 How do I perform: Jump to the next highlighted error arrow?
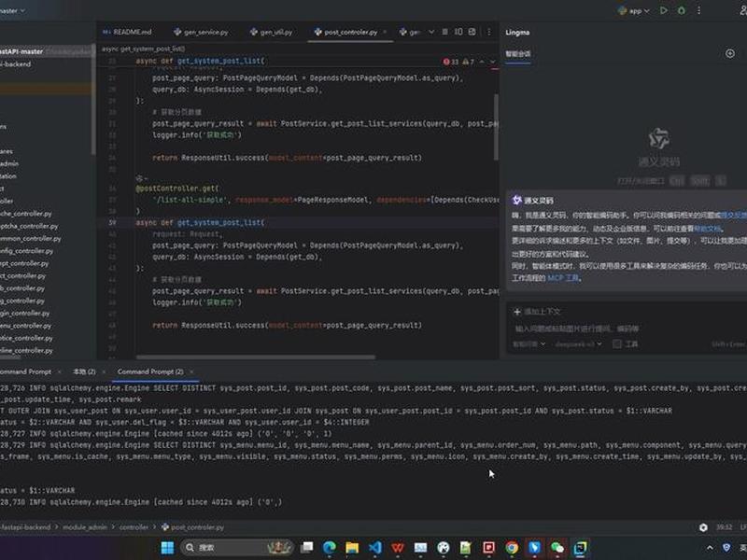click(x=493, y=62)
